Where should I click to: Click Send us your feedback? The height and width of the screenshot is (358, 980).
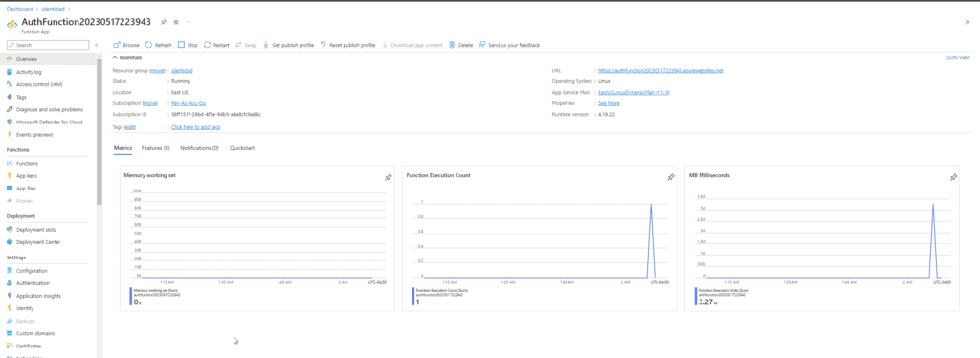[509, 45]
